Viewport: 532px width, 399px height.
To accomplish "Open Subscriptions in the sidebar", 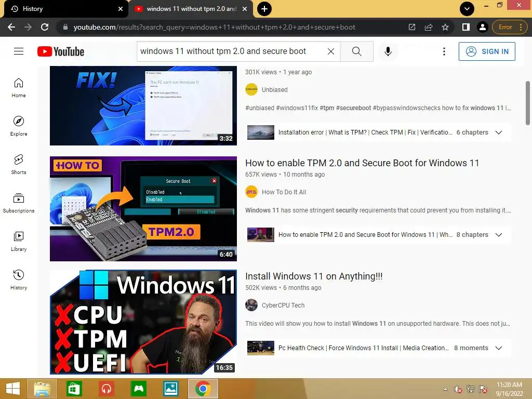I will 19,203.
